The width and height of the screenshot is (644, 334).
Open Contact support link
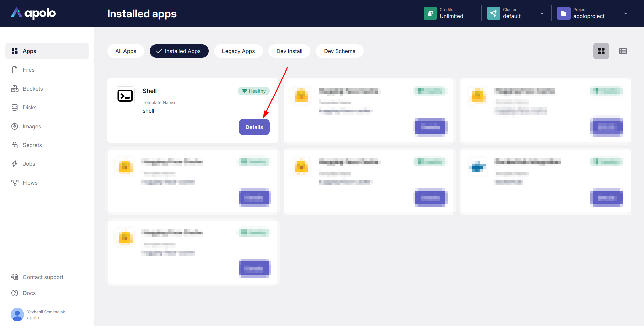[x=43, y=277]
